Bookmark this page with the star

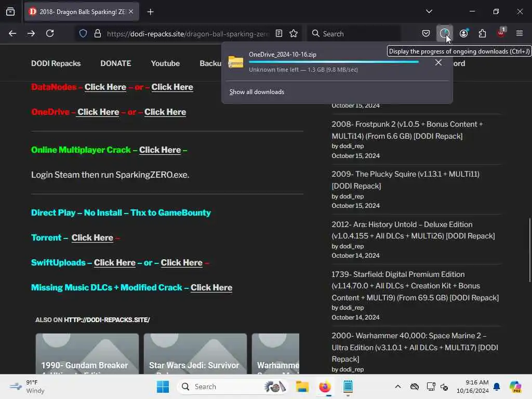pyautogui.click(x=294, y=33)
